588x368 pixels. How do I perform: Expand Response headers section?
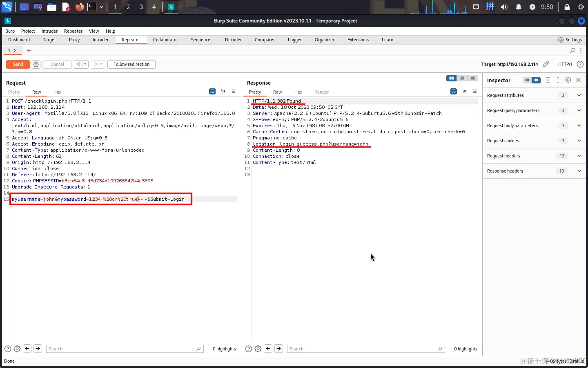(579, 171)
